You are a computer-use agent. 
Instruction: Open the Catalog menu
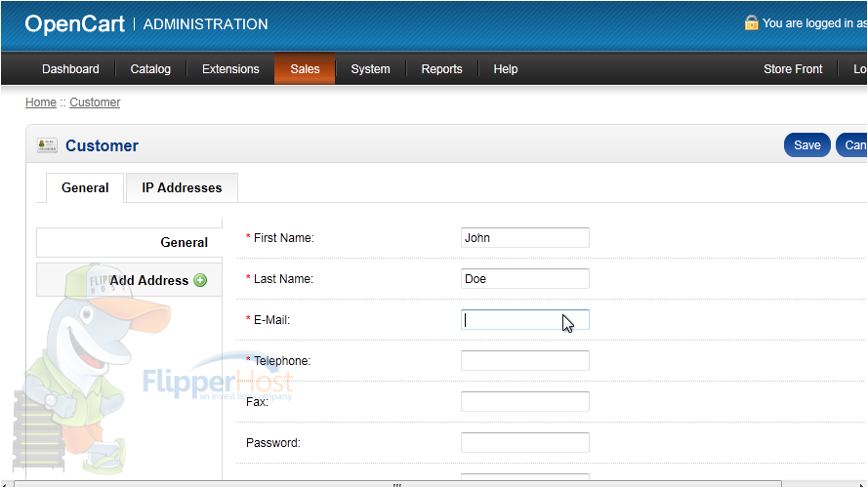click(150, 69)
